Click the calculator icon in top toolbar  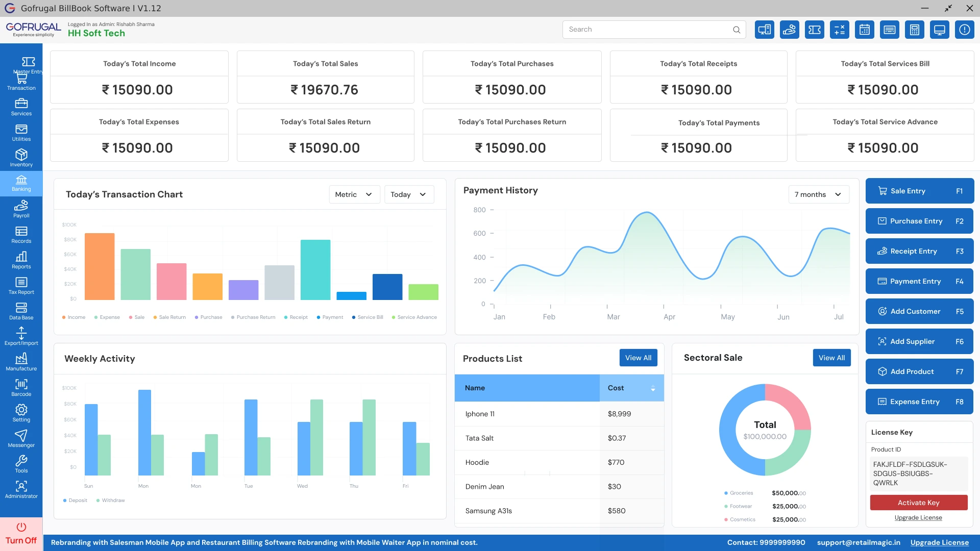pyautogui.click(x=914, y=30)
